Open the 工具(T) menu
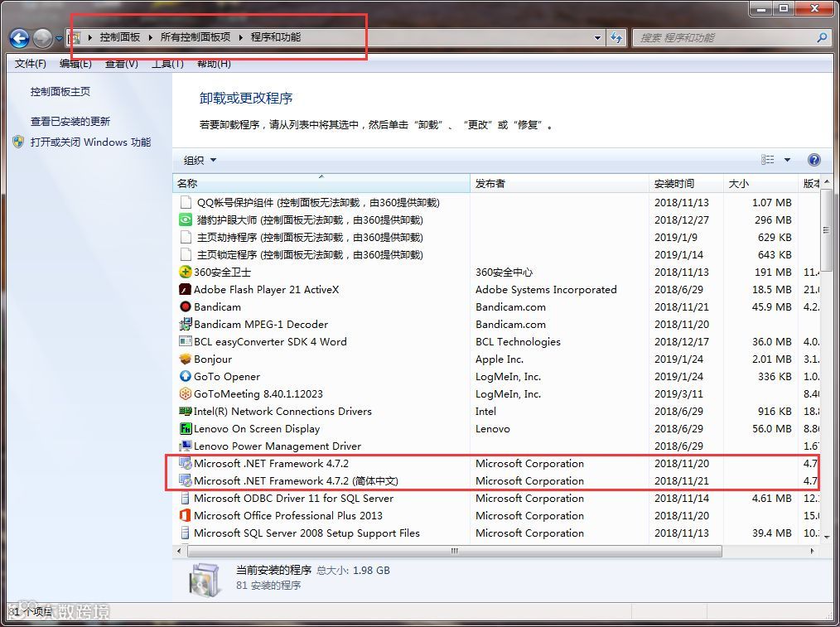840x627 pixels. click(167, 64)
